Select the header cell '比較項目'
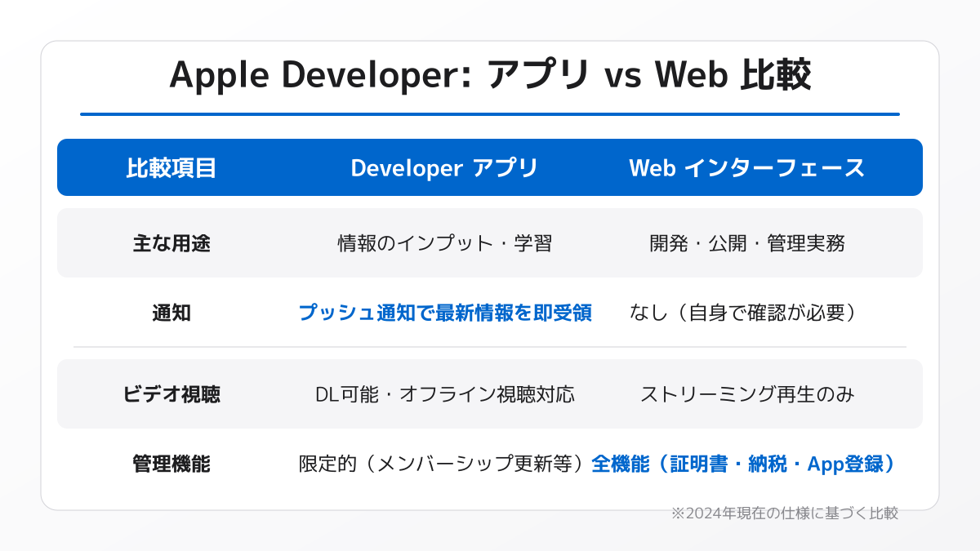This screenshot has height=551, width=980. [x=171, y=168]
